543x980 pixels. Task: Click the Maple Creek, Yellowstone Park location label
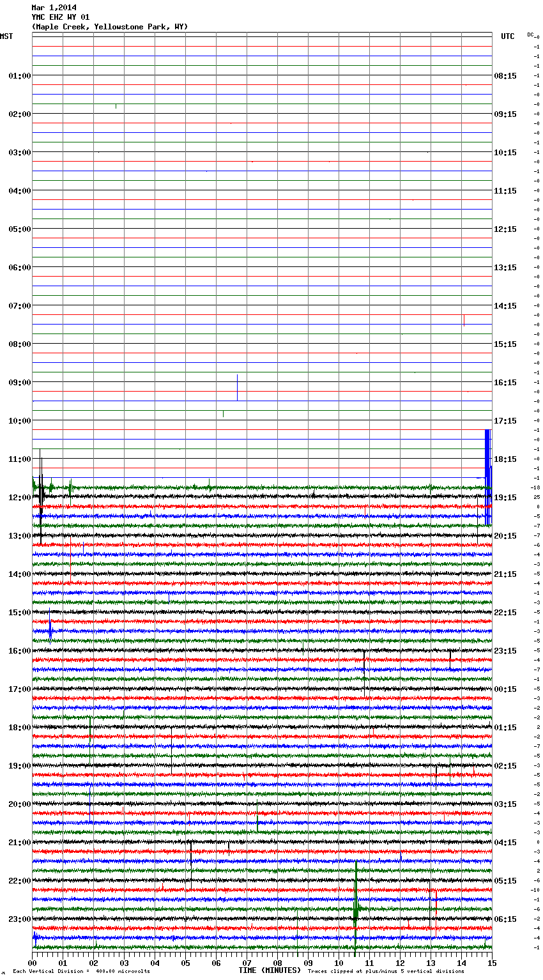(110, 27)
